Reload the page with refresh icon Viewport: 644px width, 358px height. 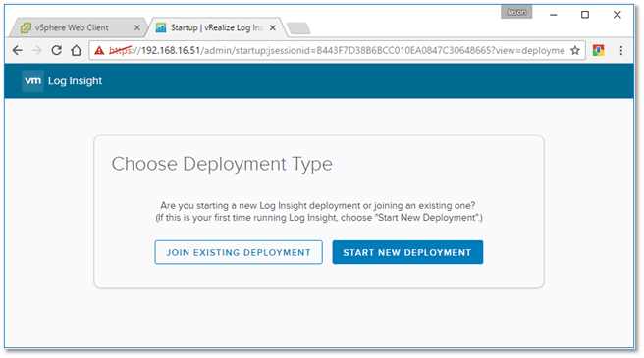[57, 50]
